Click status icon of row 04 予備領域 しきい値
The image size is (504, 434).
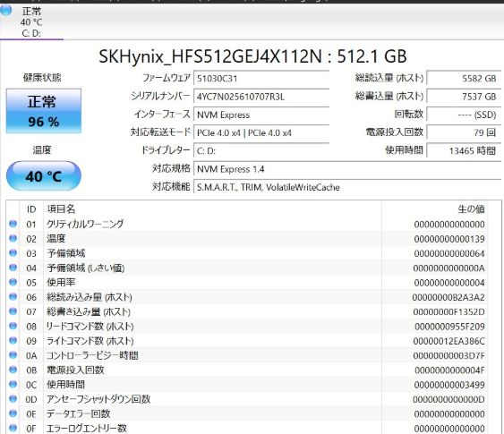coord(13,268)
